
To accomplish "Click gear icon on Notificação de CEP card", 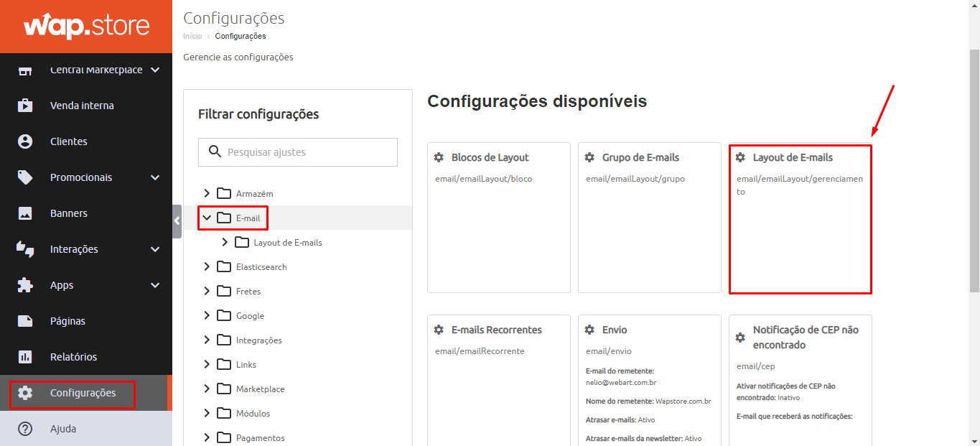I will click(x=740, y=338).
